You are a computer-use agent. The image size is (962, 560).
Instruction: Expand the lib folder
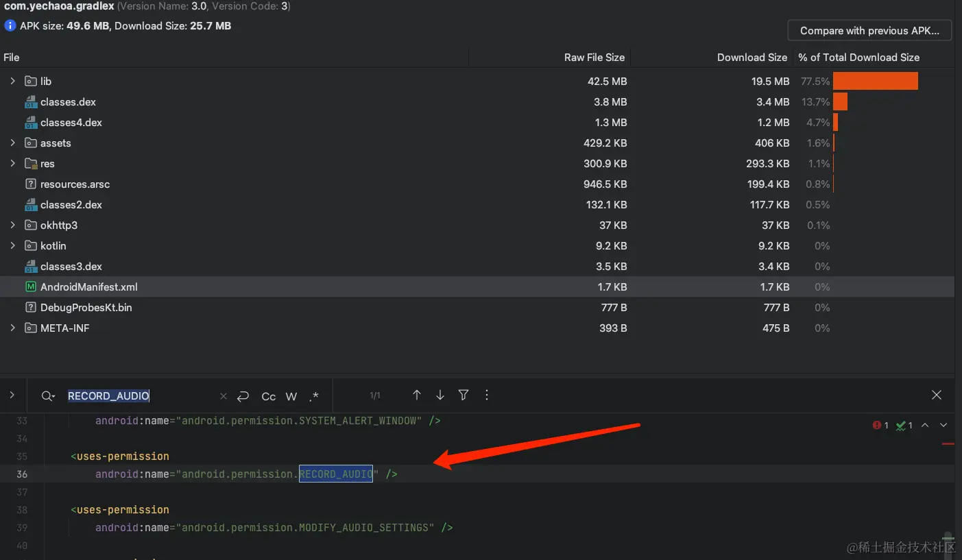(12, 81)
